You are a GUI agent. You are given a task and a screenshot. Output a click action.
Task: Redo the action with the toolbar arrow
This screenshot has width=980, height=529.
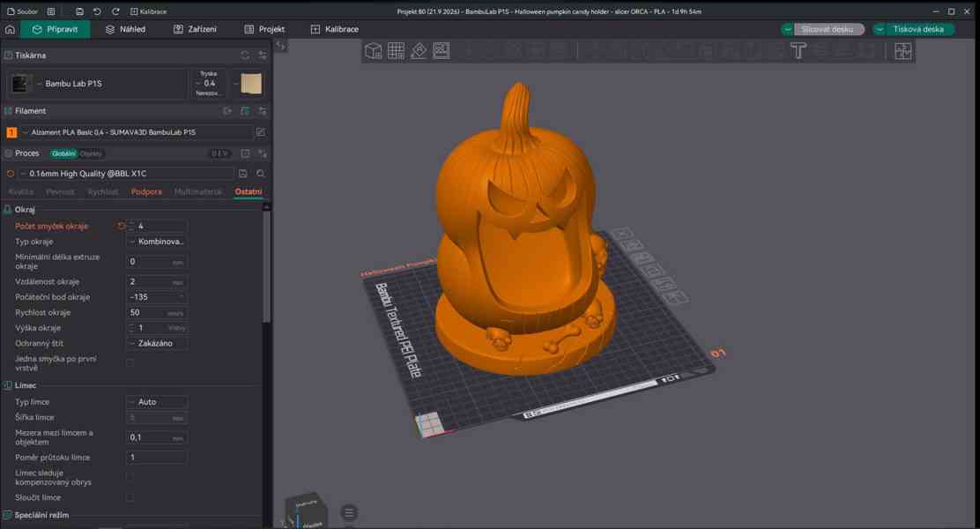point(115,11)
